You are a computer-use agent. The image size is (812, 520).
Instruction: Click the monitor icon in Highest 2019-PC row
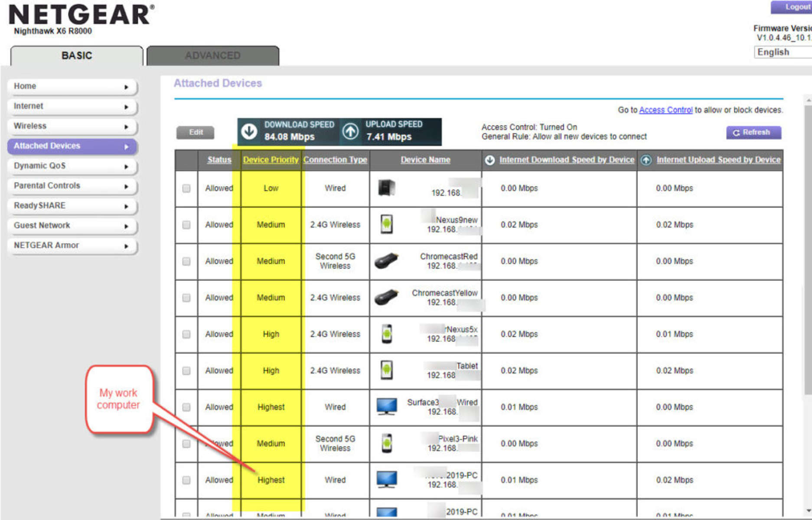386,480
